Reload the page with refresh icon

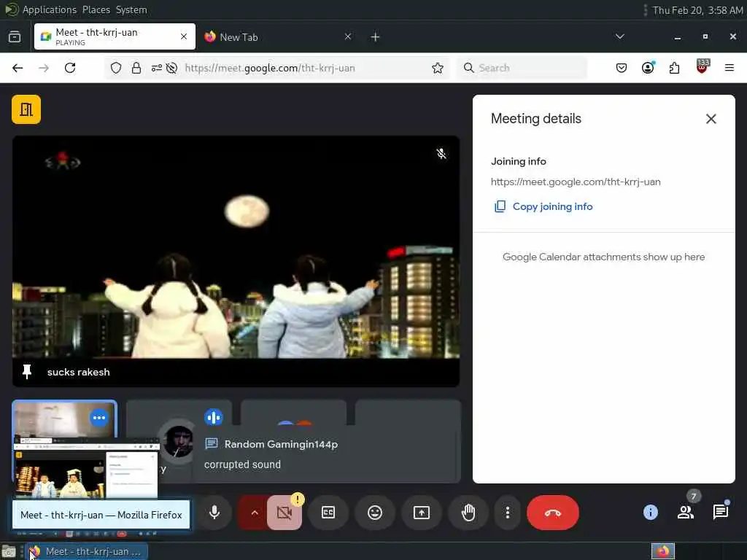click(70, 68)
